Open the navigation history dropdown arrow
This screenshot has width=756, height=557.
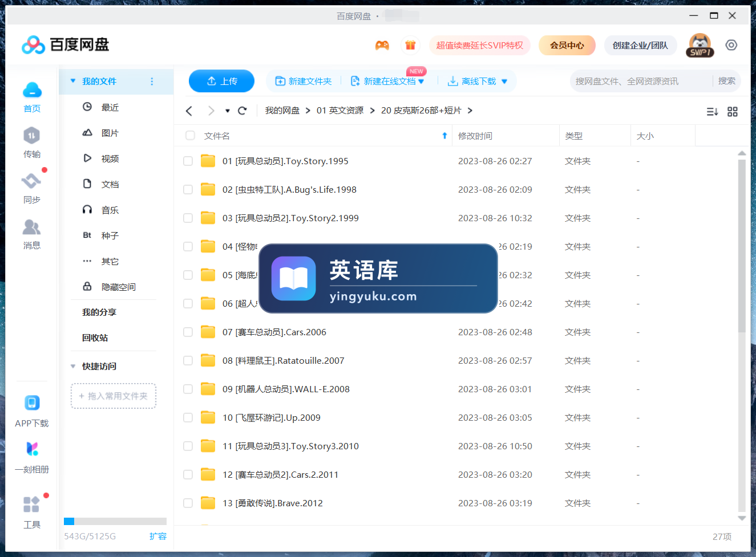pos(227,111)
